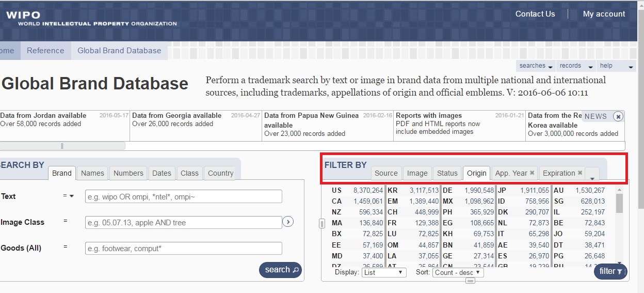Click the WIPO logo
Screen dimensions: 644x293
point(91,19)
